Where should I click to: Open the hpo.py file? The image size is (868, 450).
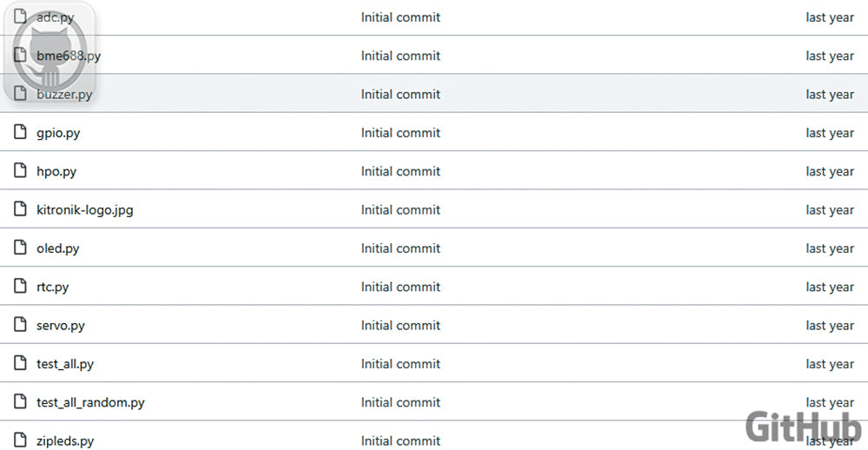[56, 171]
